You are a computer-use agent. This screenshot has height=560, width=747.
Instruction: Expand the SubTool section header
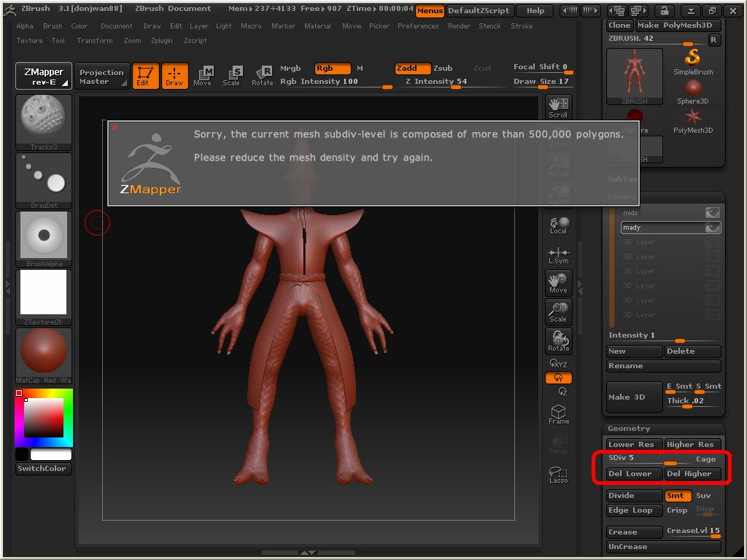[622, 179]
